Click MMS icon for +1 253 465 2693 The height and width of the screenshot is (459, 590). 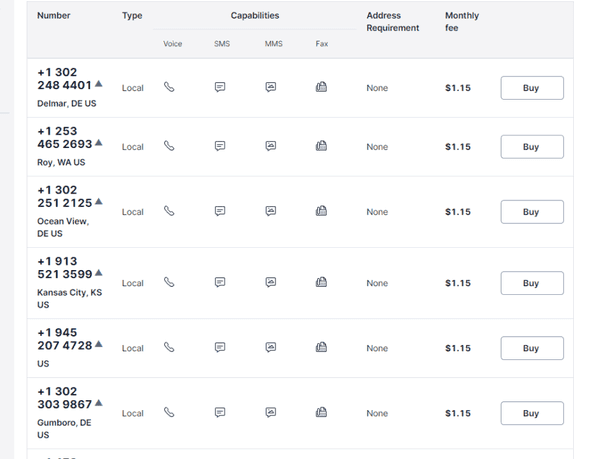[271, 146]
